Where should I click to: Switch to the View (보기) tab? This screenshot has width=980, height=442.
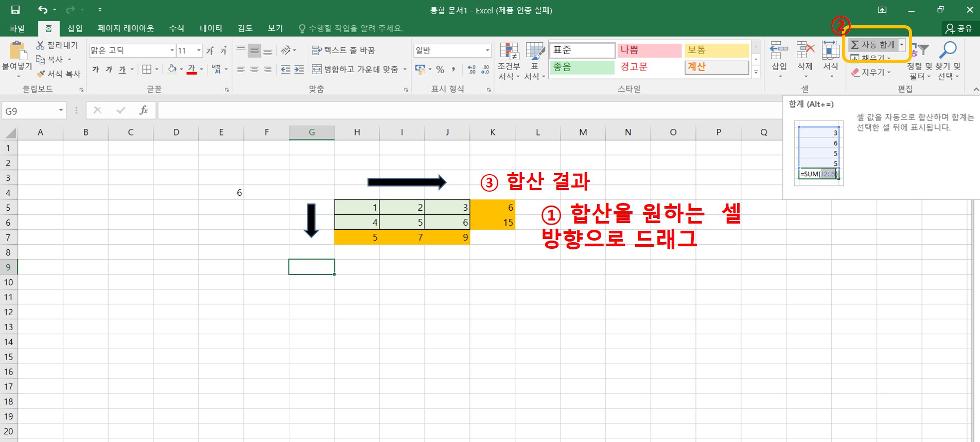(x=275, y=28)
